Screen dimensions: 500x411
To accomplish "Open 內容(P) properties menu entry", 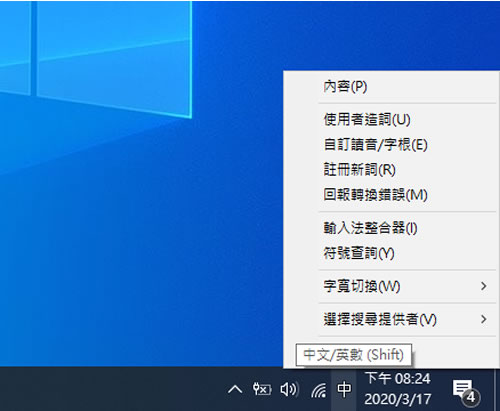I will click(x=391, y=87).
